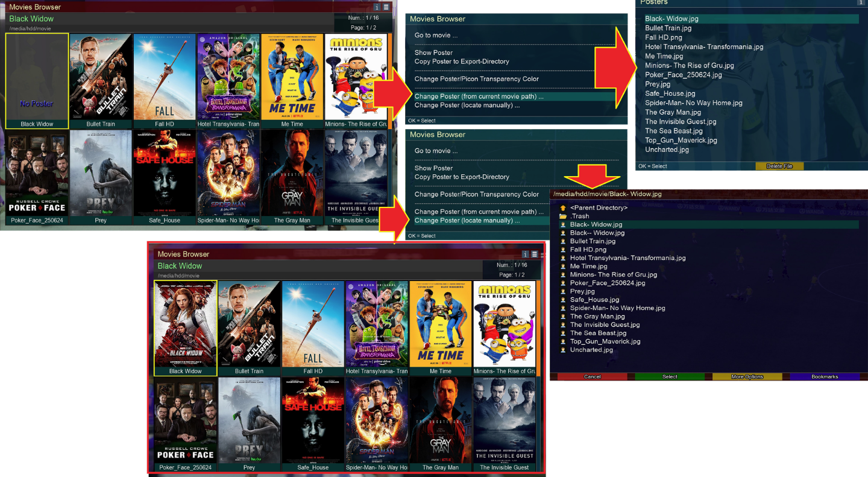The width and height of the screenshot is (868, 477).
Task: Select Me Time.jpg in the Posters list
Action: pyautogui.click(x=664, y=56)
